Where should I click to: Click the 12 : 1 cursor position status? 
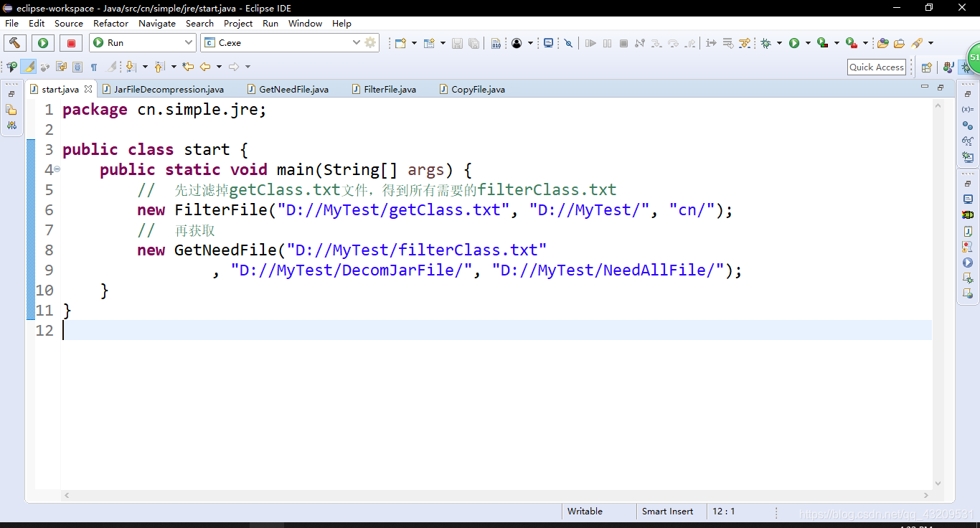pyautogui.click(x=723, y=511)
